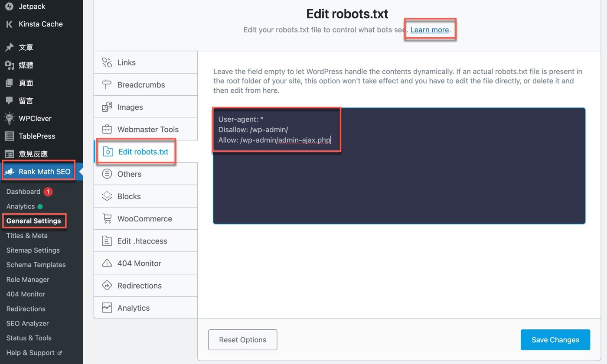Screen dimensions: 607x364
Task: Click the pages icon beside 頁面
Action: click(x=9, y=83)
